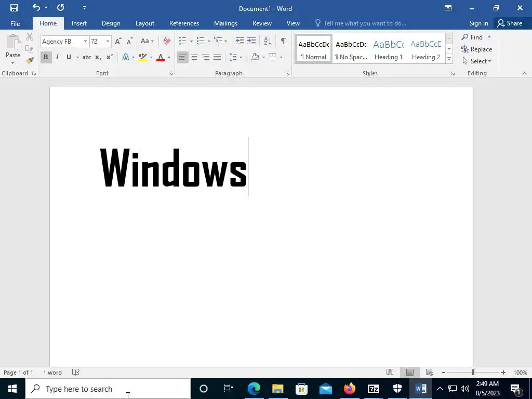
Task: Switch to Read Mode view
Action: coord(390,372)
